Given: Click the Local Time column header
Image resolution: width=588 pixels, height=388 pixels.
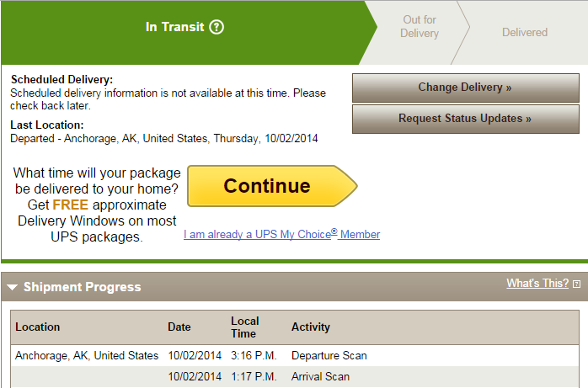Looking at the screenshot, I should point(245,327).
